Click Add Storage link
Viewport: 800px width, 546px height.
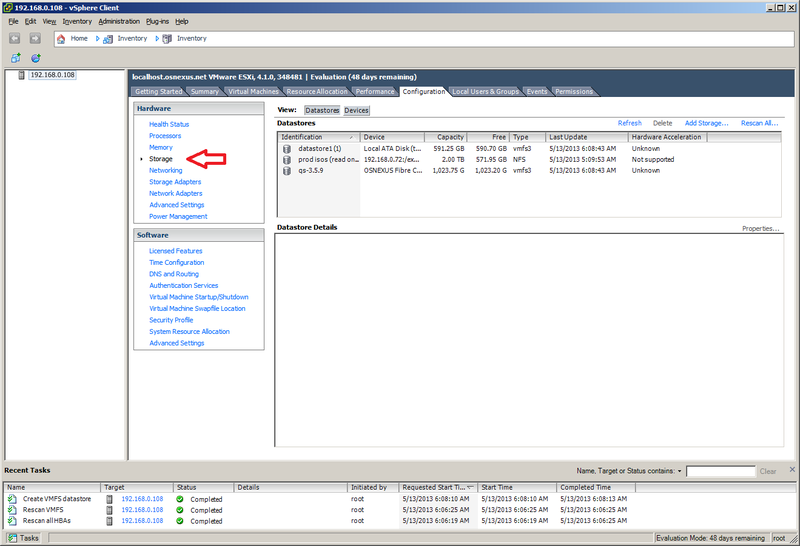tap(706, 123)
